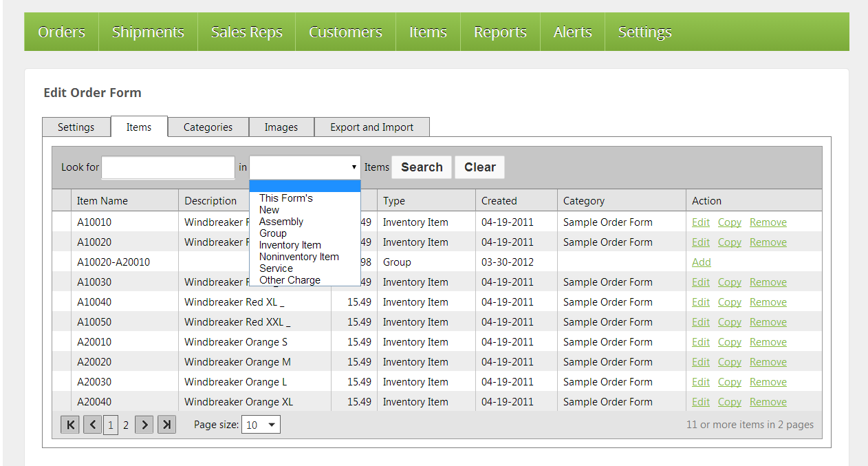Image resolution: width=868 pixels, height=466 pixels.
Task: Pick 'Other Charge' from item type list
Action: coord(290,280)
